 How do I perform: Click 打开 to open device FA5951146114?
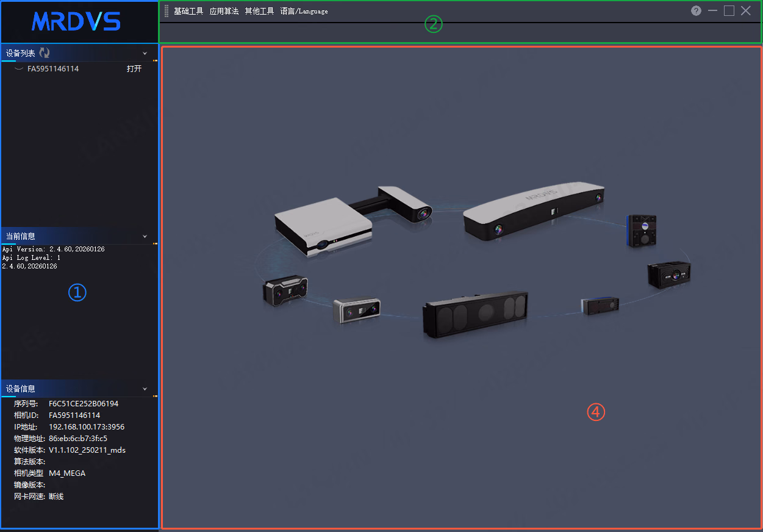[134, 69]
